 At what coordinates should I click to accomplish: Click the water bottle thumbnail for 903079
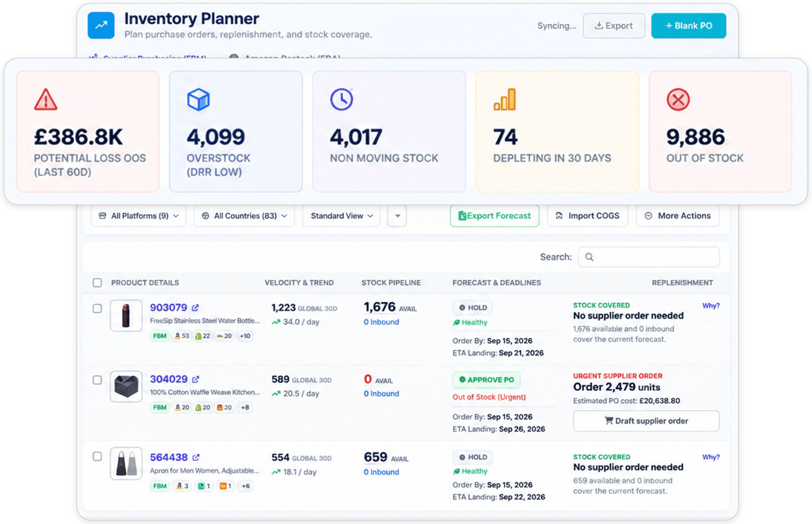click(x=126, y=316)
